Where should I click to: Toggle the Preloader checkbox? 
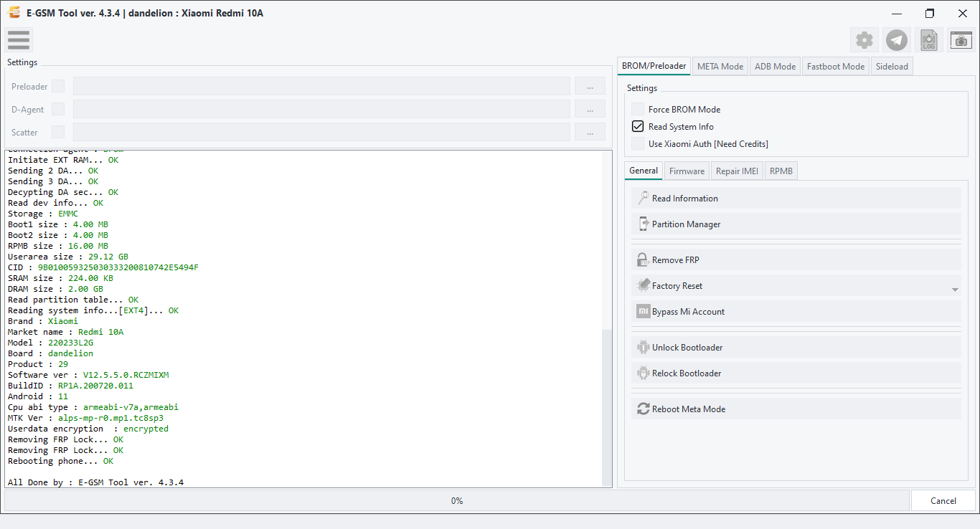tap(58, 86)
